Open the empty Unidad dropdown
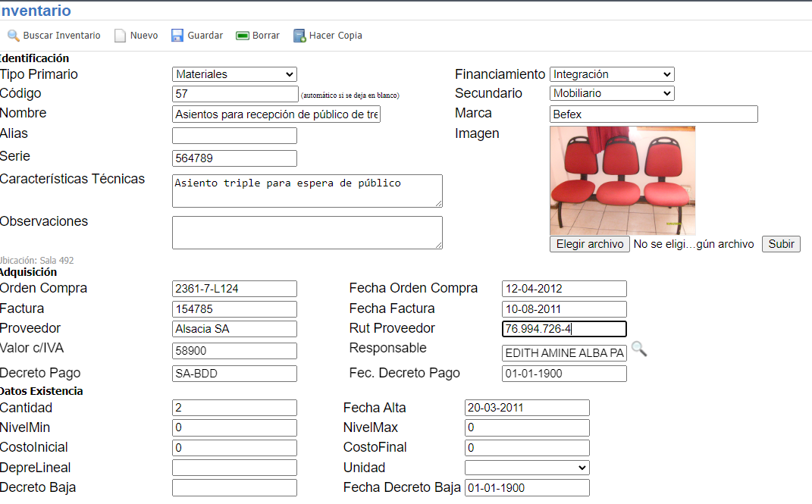Image resolution: width=812 pixels, height=504 pixels. (526, 467)
